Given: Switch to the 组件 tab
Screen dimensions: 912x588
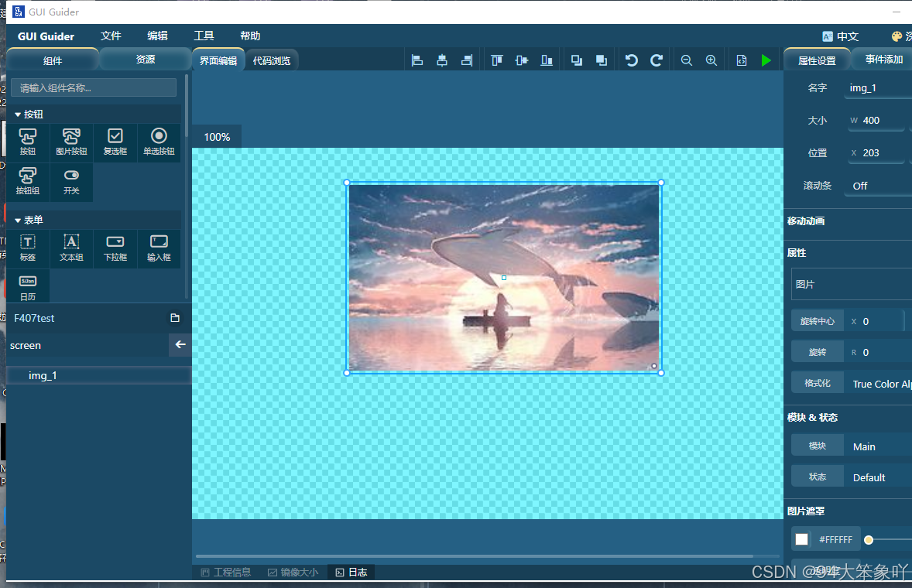Looking at the screenshot, I should (53, 60).
